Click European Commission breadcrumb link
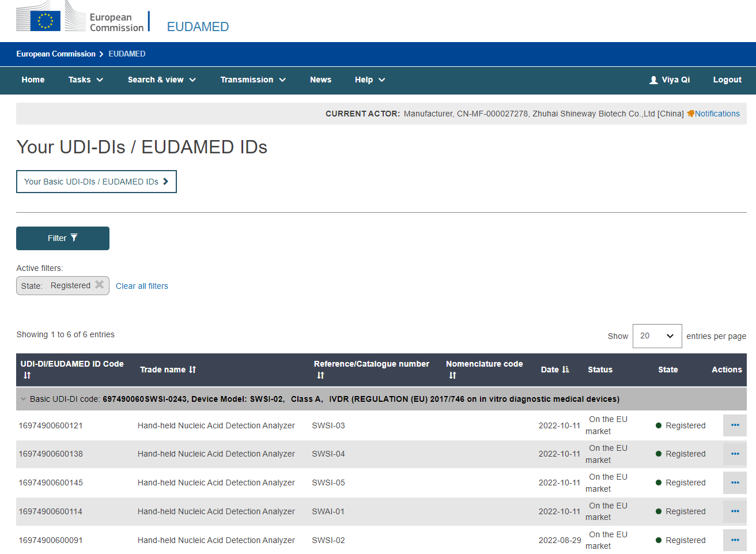This screenshot has width=756, height=554. (56, 54)
